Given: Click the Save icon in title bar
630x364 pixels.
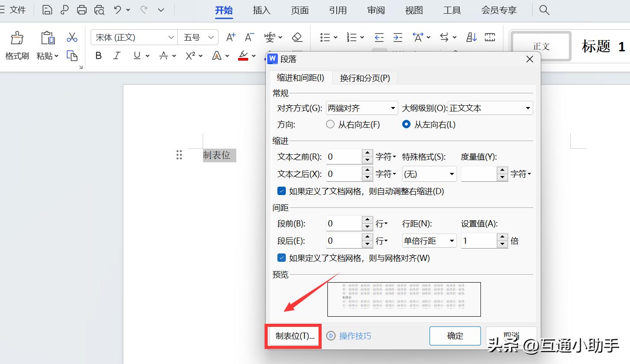Looking at the screenshot, I should [x=47, y=10].
